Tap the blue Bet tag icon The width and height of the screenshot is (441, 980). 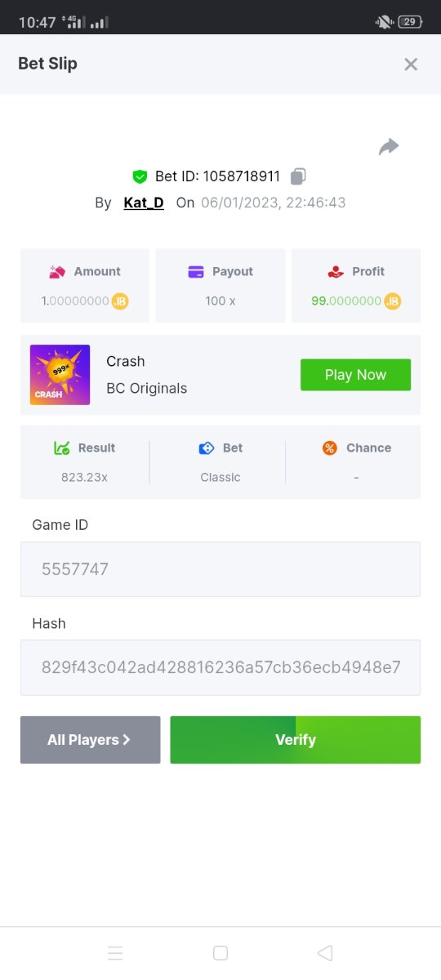(x=207, y=448)
